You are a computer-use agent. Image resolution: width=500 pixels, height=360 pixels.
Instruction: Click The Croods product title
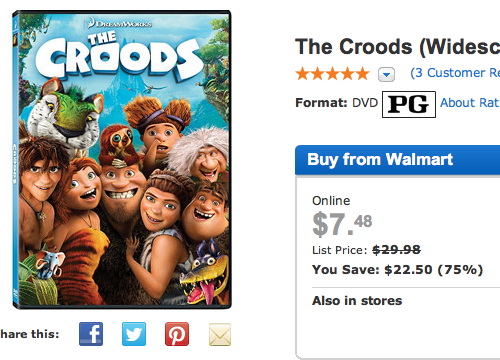pyautogui.click(x=397, y=47)
